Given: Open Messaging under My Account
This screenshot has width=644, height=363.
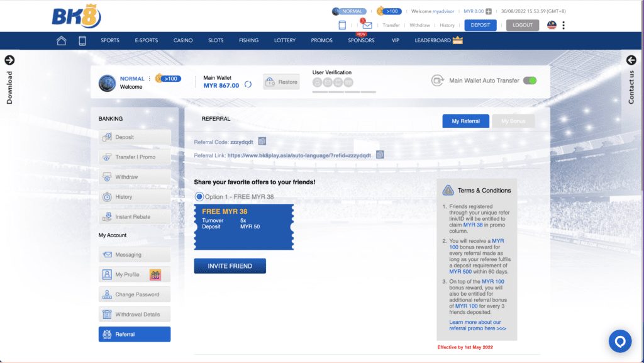Looking at the screenshot, I should [x=135, y=255].
